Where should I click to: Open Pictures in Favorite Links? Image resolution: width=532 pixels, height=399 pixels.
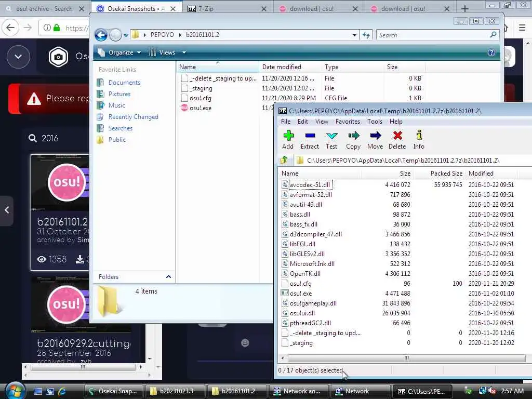point(119,94)
